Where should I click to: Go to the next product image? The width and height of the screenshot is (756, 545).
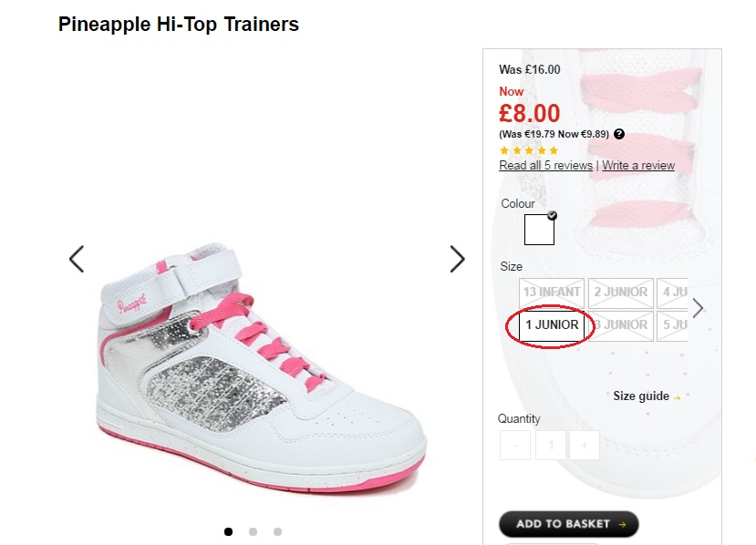[x=457, y=259]
